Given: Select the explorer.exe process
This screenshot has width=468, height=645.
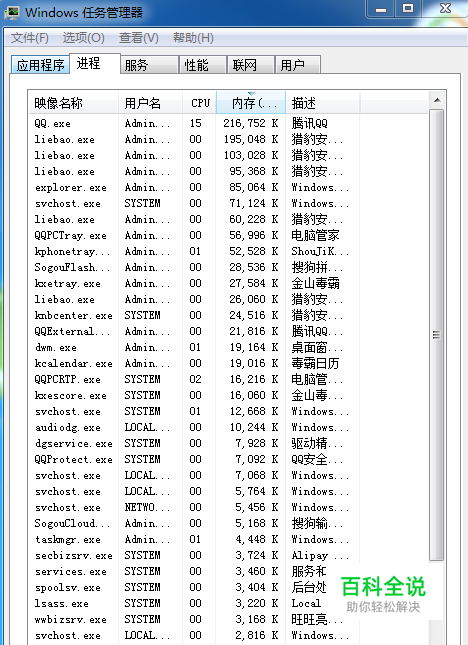Looking at the screenshot, I should [195, 187].
